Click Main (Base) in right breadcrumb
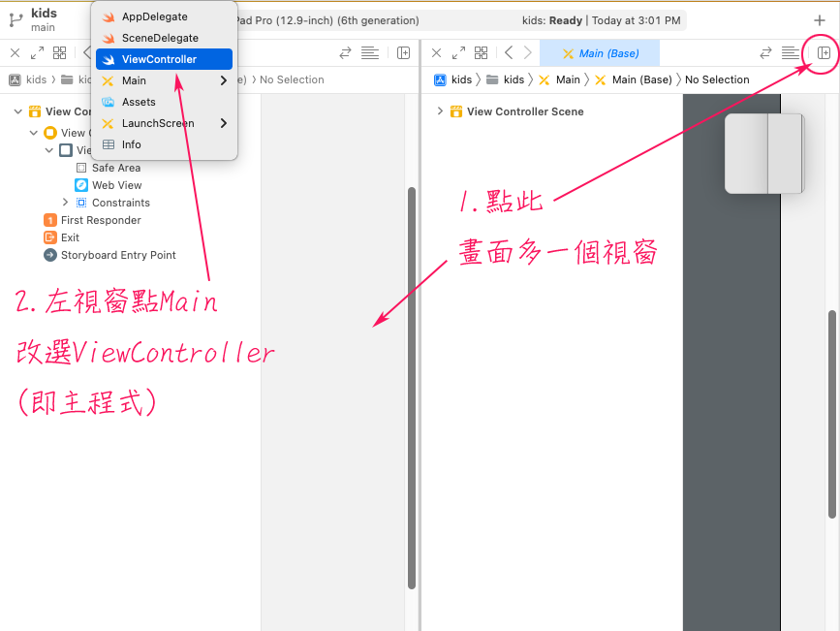840x631 pixels. (634, 79)
